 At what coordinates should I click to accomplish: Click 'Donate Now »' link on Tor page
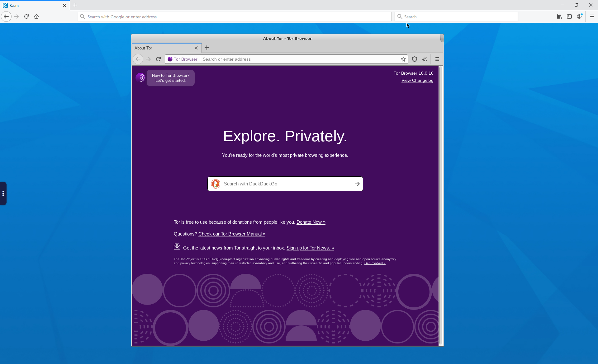pos(311,222)
